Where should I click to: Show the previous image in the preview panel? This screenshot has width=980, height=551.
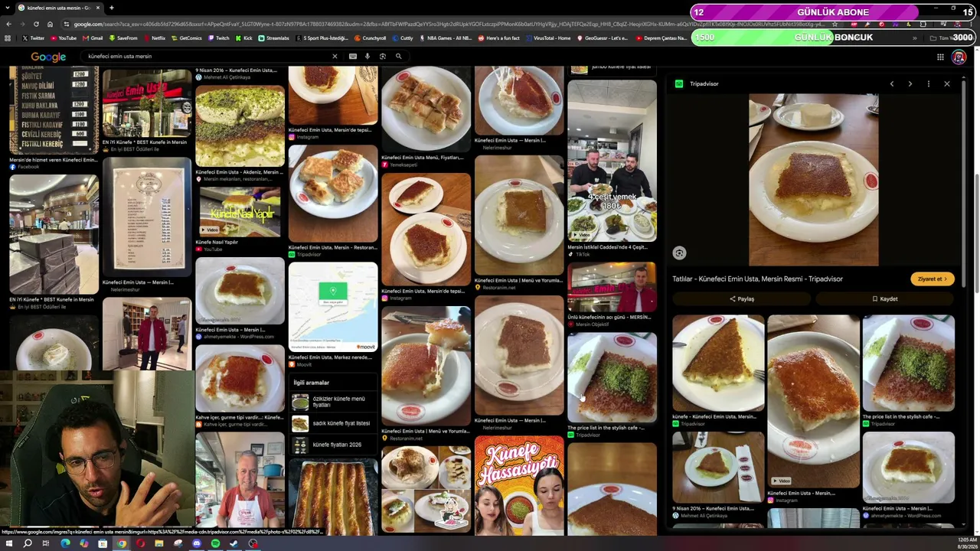(x=891, y=83)
